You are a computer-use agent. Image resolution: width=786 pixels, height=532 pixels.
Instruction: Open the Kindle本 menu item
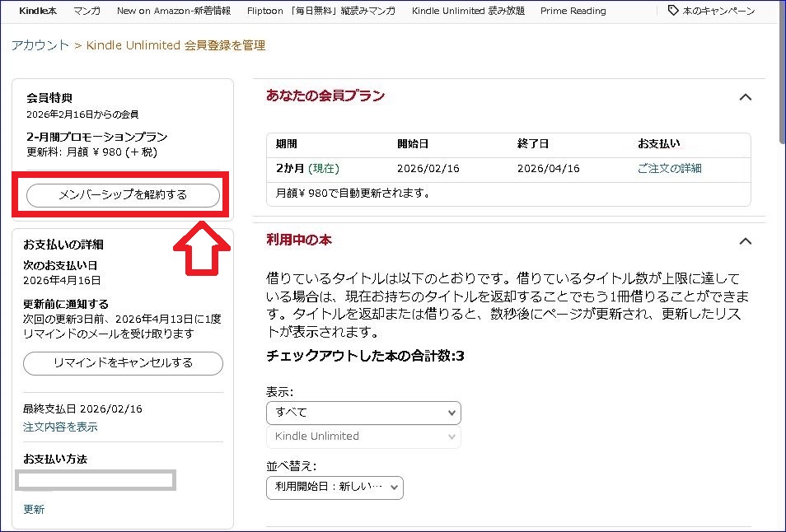coord(38,11)
